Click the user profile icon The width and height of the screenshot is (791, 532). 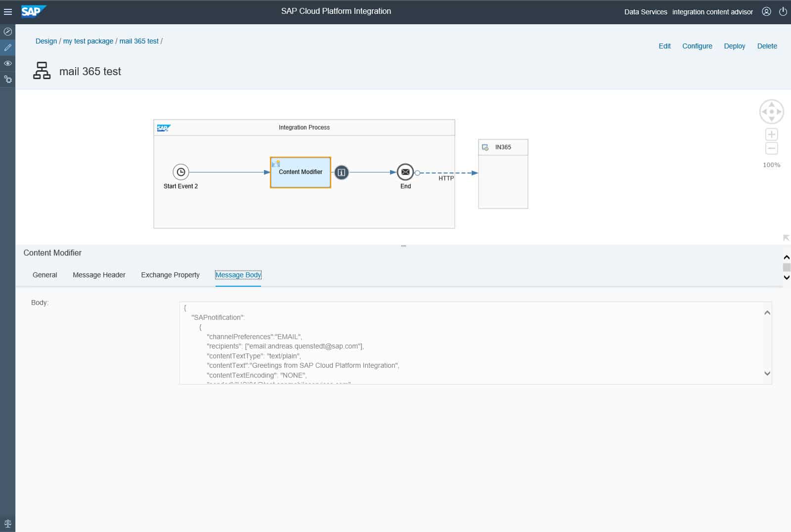(x=766, y=11)
